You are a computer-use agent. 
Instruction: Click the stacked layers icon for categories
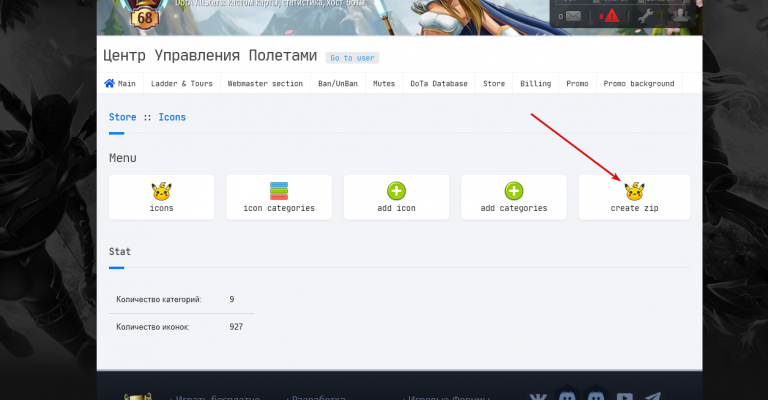pos(279,191)
